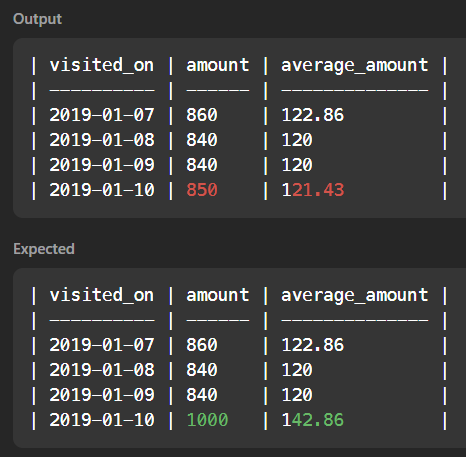Click Expected 840 amount for 2019-01-09
Viewport: 466px width, 457px height.
tap(202, 395)
